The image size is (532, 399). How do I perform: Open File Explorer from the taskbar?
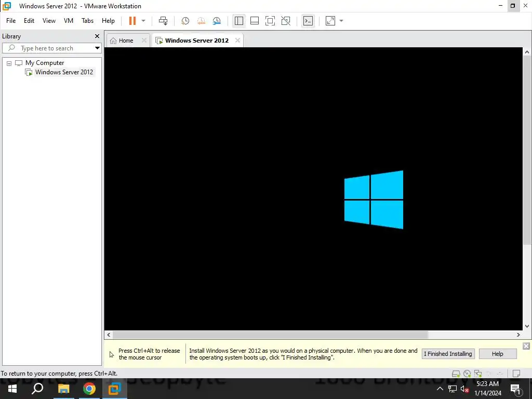[63, 389]
